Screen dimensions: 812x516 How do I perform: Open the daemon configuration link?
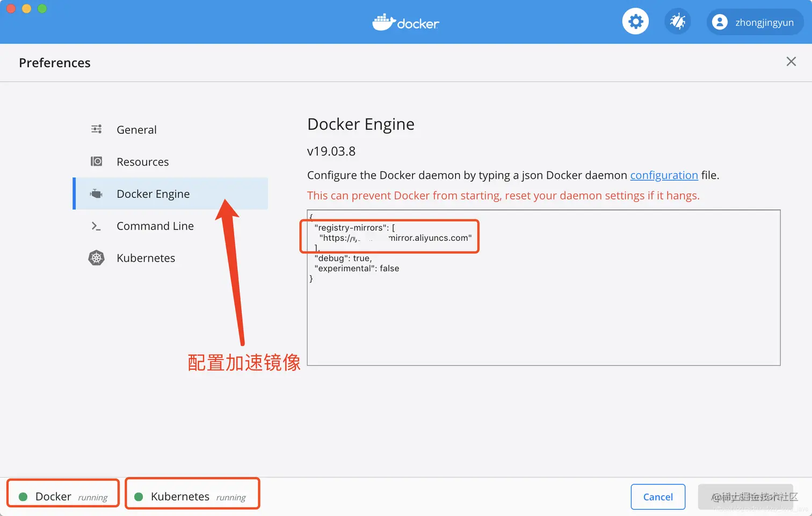pos(664,175)
